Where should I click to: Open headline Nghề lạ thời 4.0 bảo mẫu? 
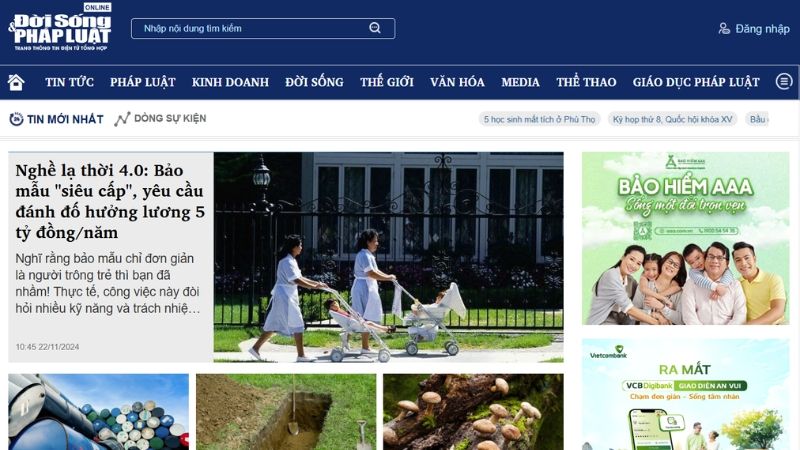[110, 201]
